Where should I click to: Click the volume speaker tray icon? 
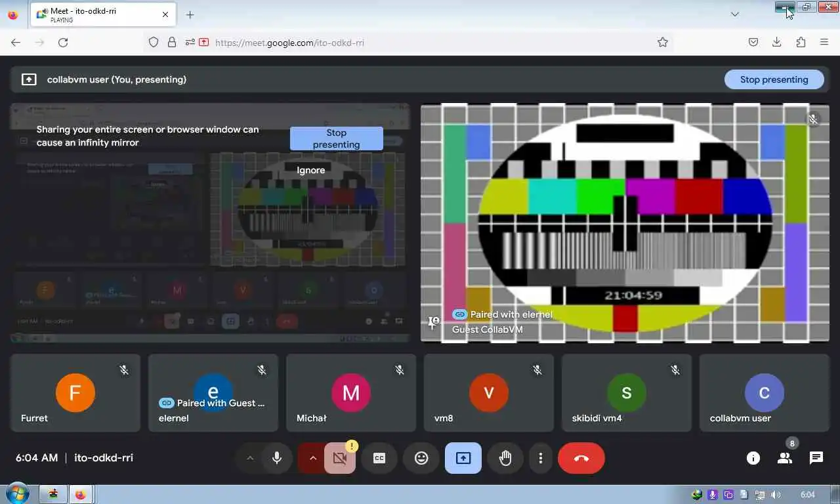[x=776, y=495]
